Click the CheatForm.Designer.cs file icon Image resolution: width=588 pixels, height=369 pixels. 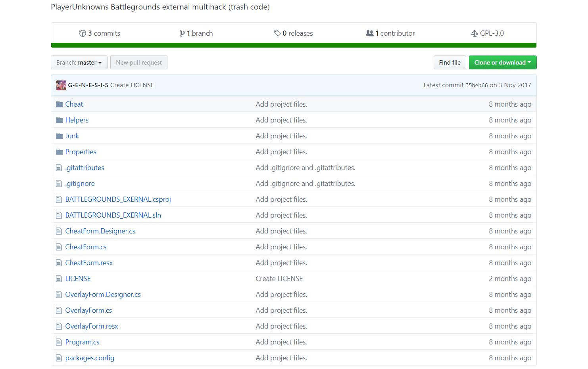59,231
